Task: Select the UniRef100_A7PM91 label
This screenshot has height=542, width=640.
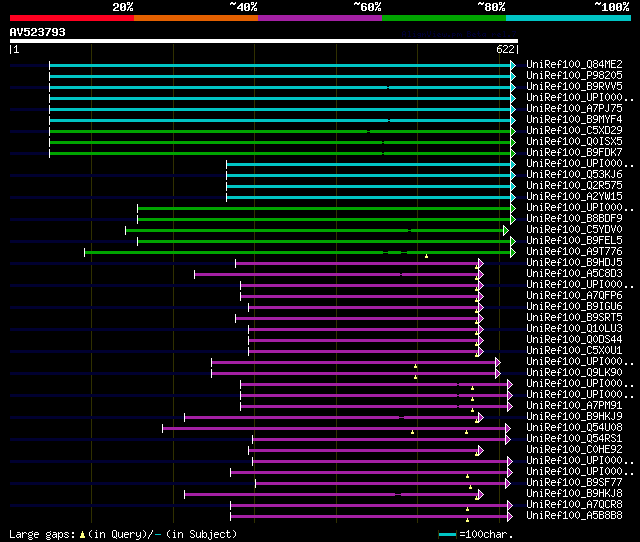Action: [x=574, y=406]
